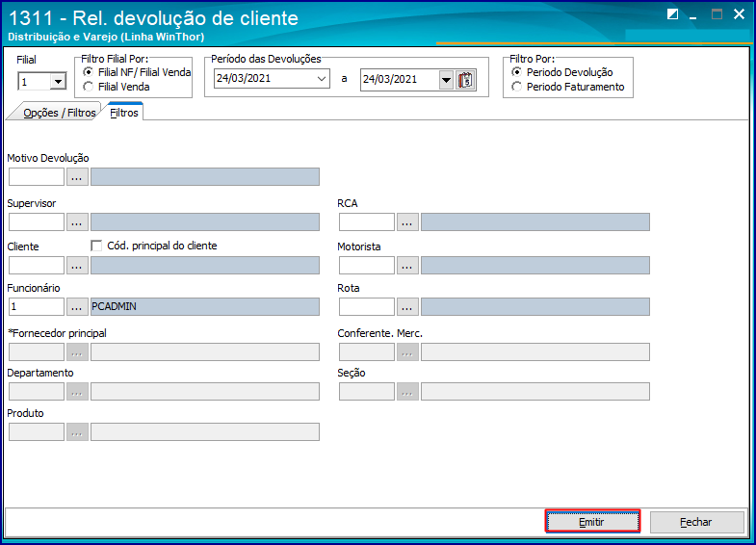Minimize the 1311 report window

pos(693,15)
